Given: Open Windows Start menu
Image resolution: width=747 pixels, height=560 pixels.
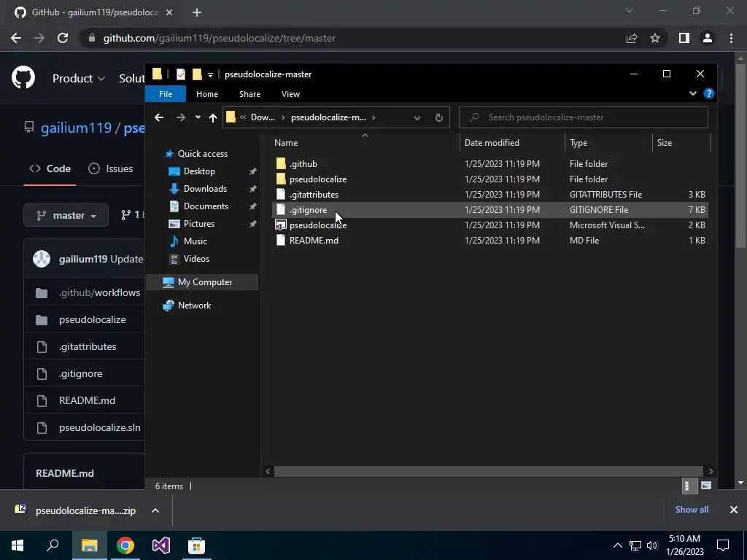Looking at the screenshot, I should tap(18, 545).
